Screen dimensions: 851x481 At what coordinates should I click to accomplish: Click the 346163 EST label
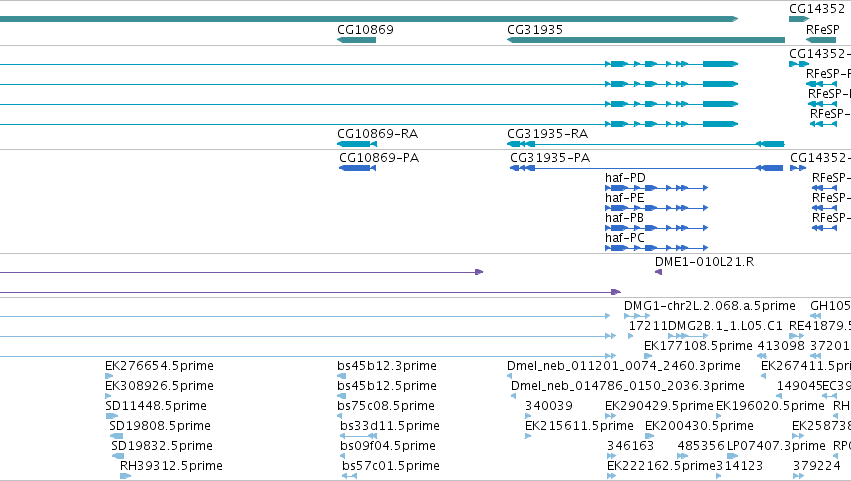630,446
